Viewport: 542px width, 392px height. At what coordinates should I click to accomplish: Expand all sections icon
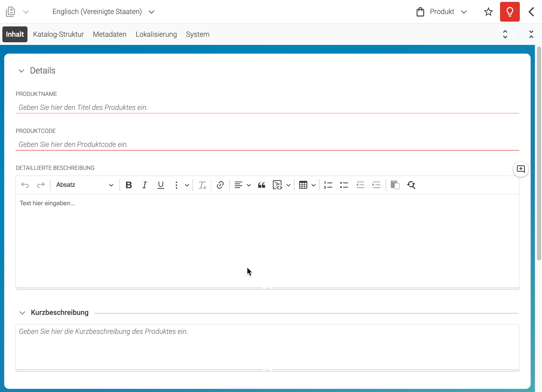pyautogui.click(x=505, y=34)
